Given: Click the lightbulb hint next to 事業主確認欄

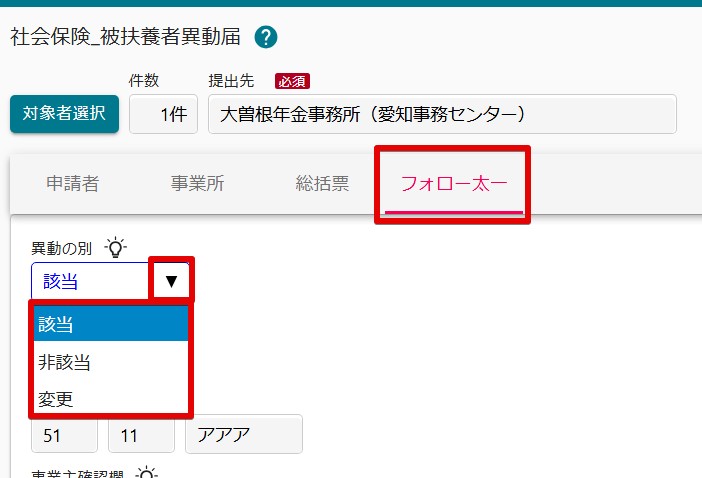Looking at the screenshot, I should tap(147, 473).
